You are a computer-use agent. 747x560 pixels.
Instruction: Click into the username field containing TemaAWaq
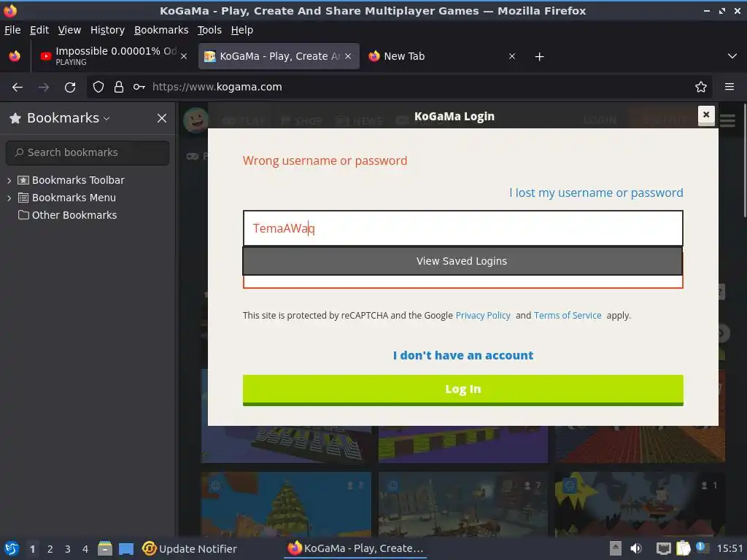[x=462, y=228]
